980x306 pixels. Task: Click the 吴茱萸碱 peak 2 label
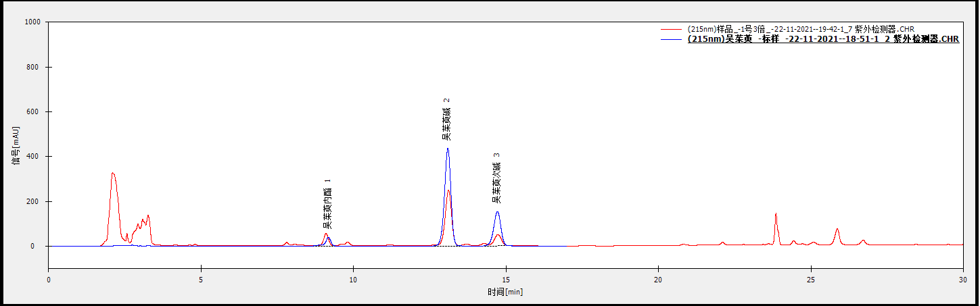click(446, 119)
